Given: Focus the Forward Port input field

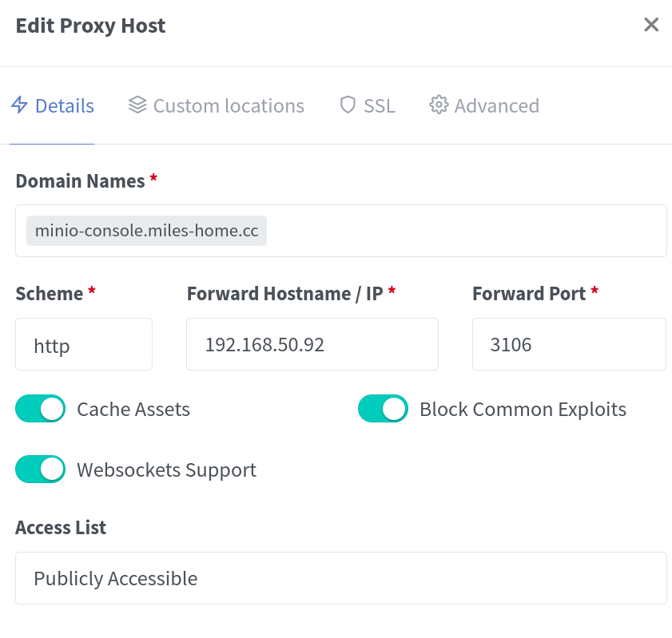Looking at the screenshot, I should click(569, 345).
